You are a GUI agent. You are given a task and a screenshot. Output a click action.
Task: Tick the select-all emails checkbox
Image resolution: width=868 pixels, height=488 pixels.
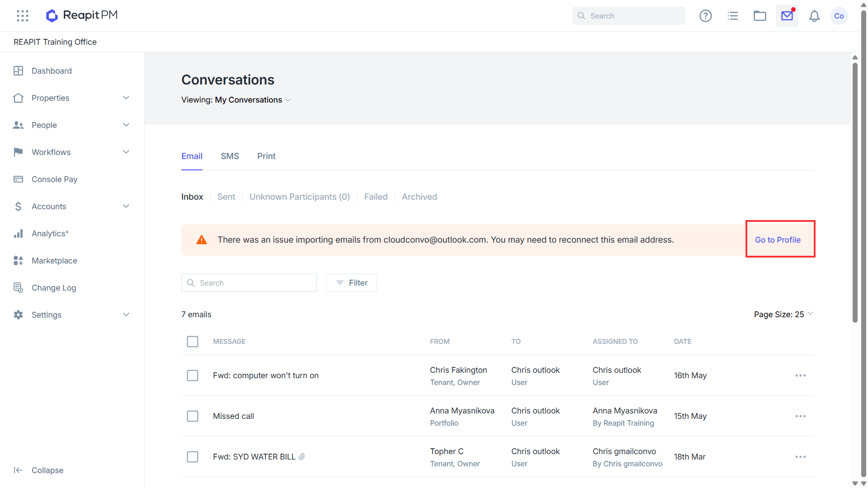193,342
